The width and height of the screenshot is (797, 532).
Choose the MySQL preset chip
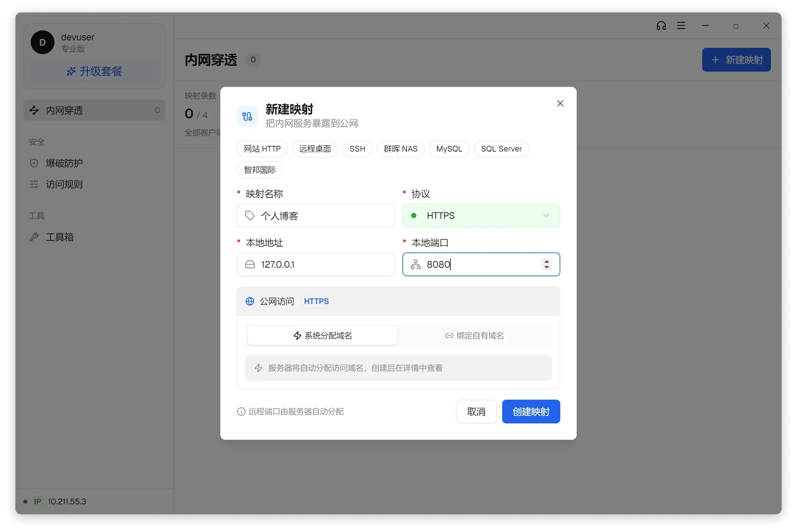(449, 149)
